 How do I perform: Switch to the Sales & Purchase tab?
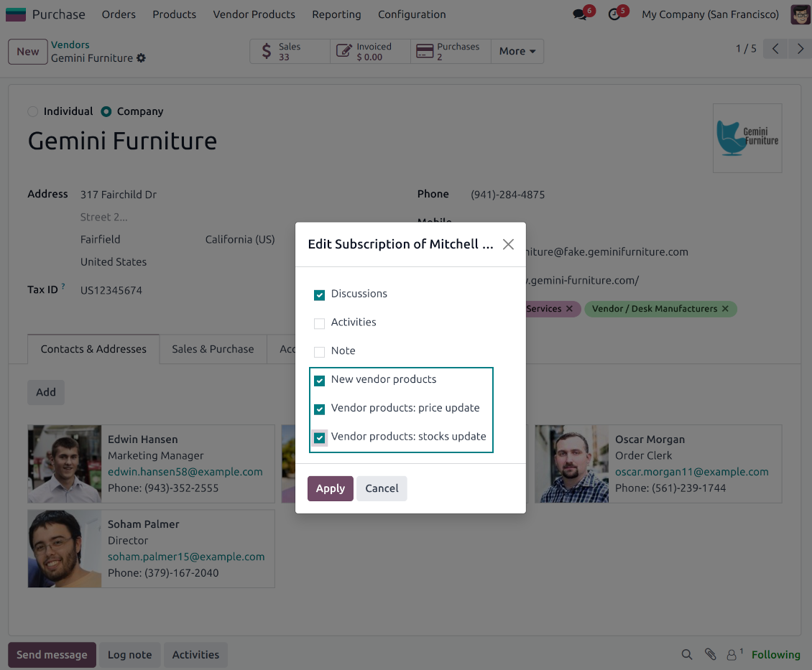coord(213,349)
